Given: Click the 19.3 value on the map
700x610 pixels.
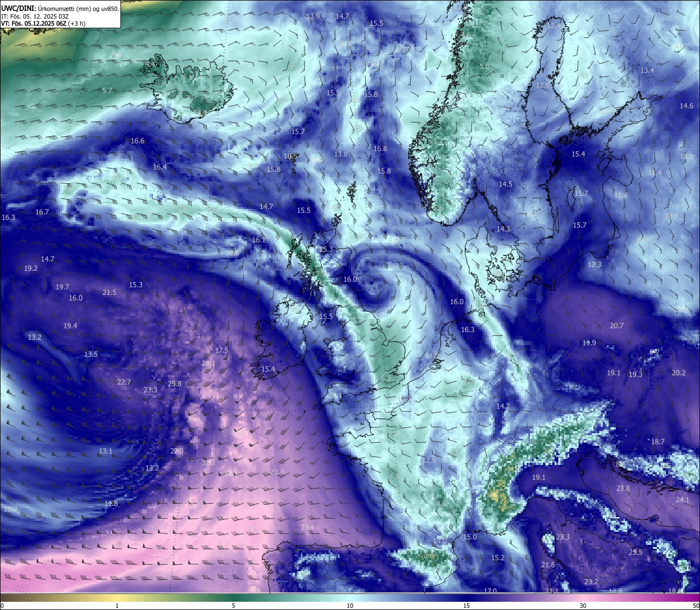Looking at the screenshot, I should pos(635,375).
